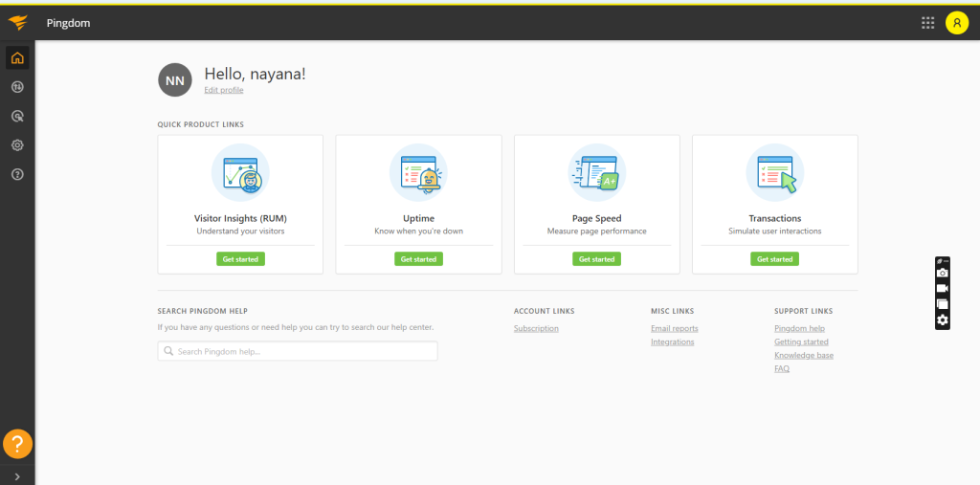Viewport: 980px width, 485px height.
Task: Click the stacked windows icon in floating toolbar
Action: [943, 304]
